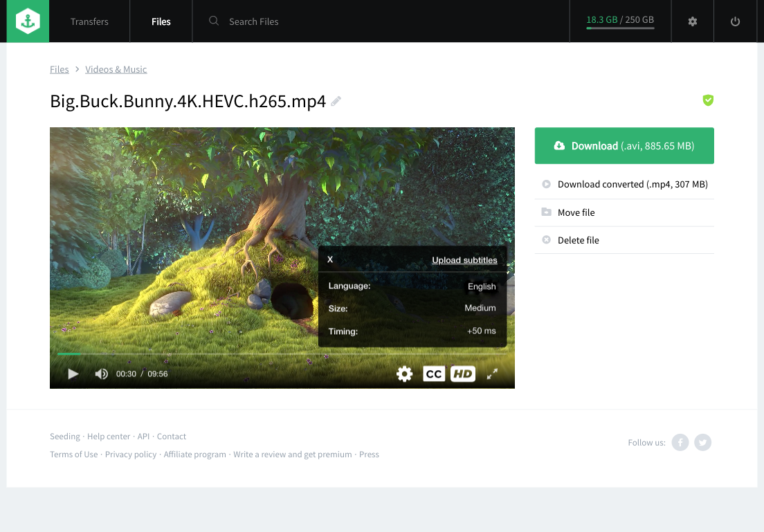
Task: Change subtitle Size from Medium
Action: [480, 309]
